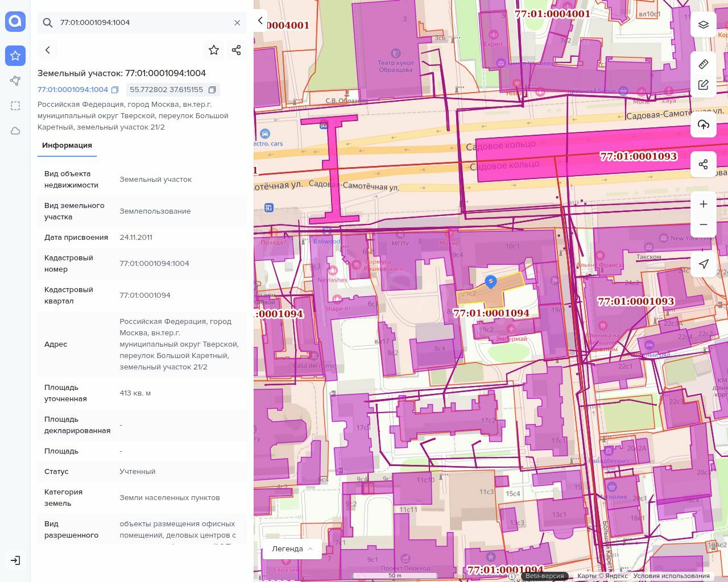Add parcel to favorites with star
This screenshot has width=728, height=582.
pos(214,50)
